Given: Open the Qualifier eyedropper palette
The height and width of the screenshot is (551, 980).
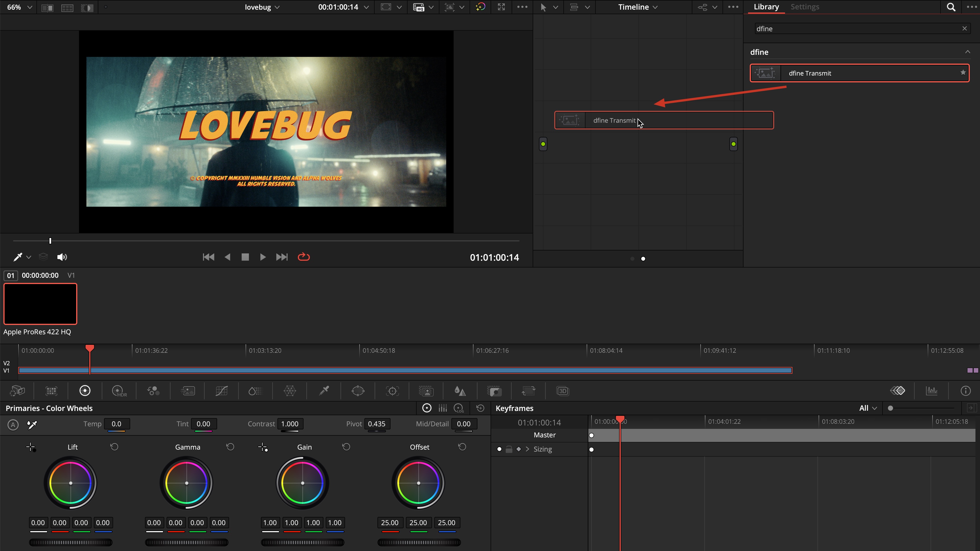Looking at the screenshot, I should 324,391.
